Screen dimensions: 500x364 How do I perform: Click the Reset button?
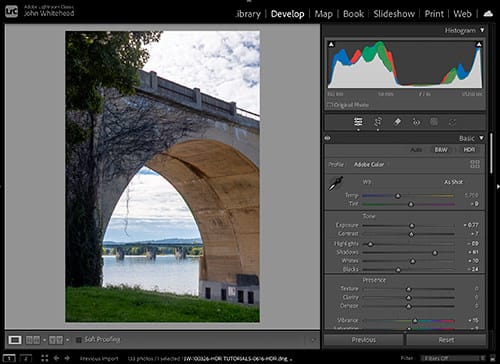(446, 340)
